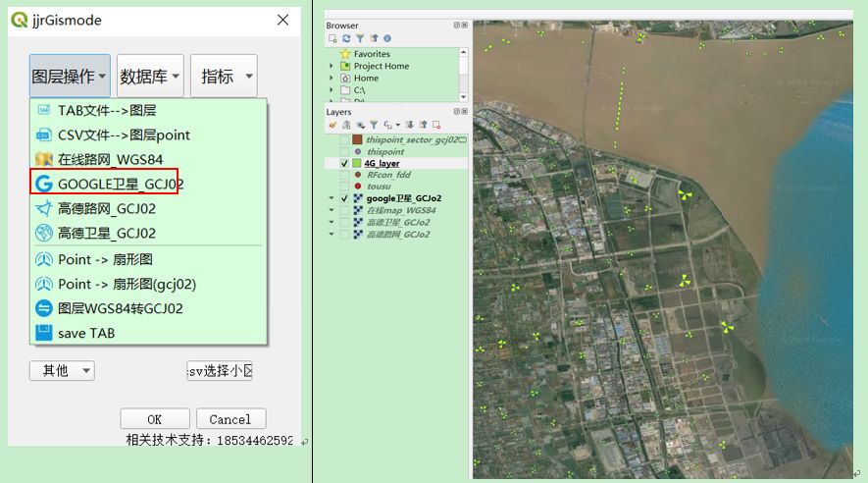Close the Layers panel

465,111
